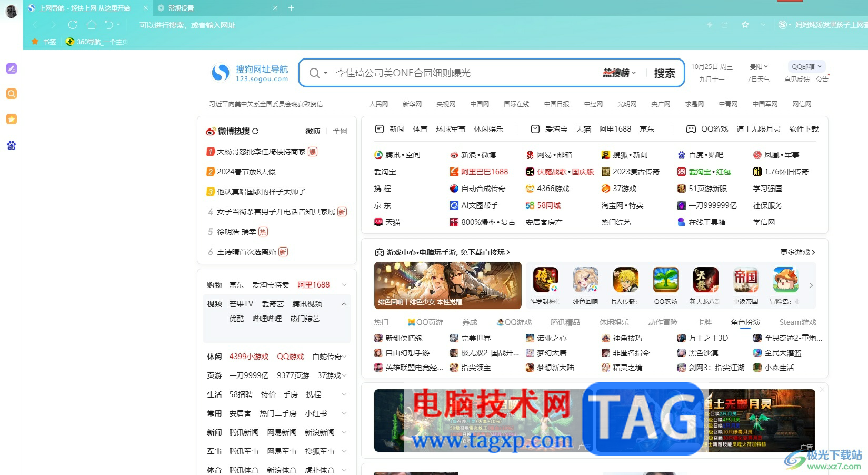Switch to the 常规设置 browser tab
The height and width of the screenshot is (475, 868).
(x=217, y=8)
